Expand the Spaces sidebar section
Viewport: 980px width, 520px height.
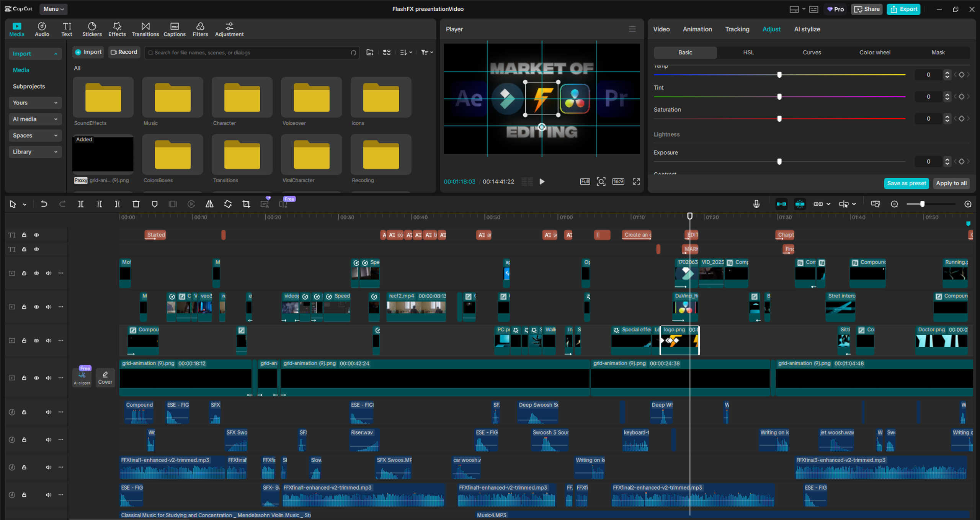[x=35, y=136]
